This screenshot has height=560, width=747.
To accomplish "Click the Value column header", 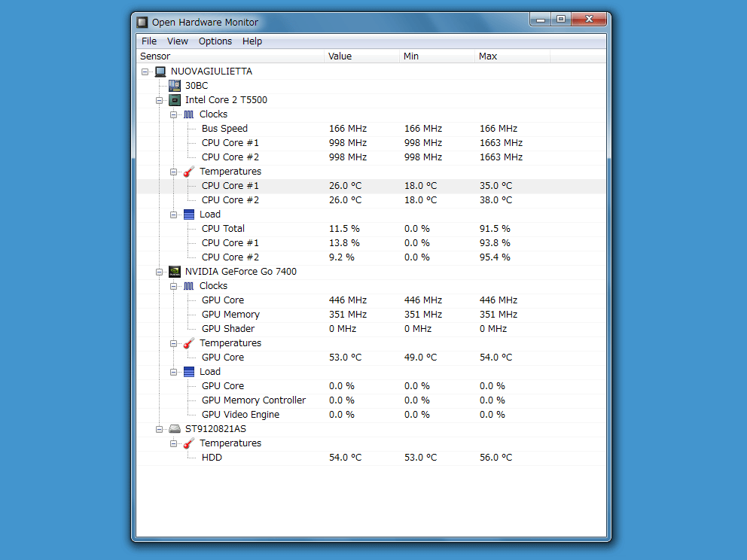I will coord(361,56).
